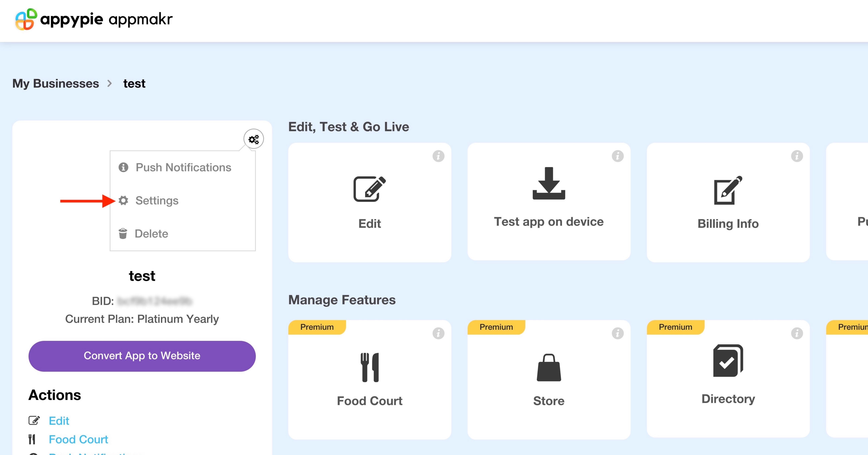Click the trash icon next to Delete
Image resolution: width=868 pixels, height=455 pixels.
tap(123, 233)
